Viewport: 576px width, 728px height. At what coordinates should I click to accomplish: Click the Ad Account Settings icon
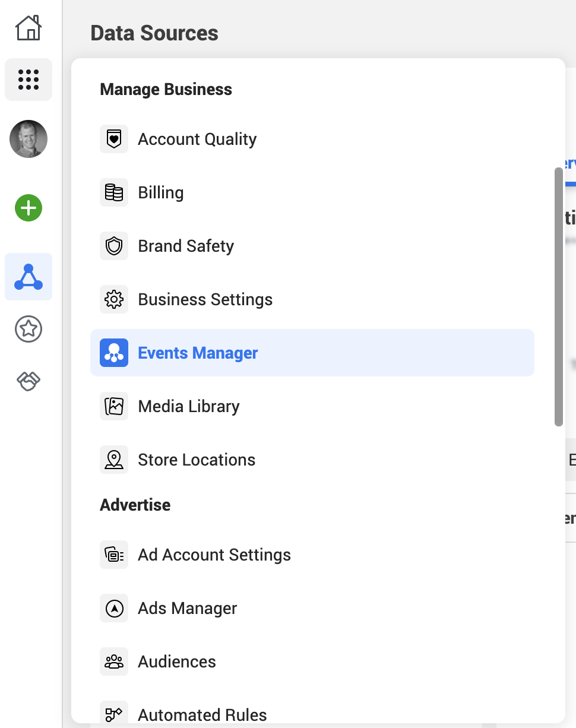[x=114, y=555]
